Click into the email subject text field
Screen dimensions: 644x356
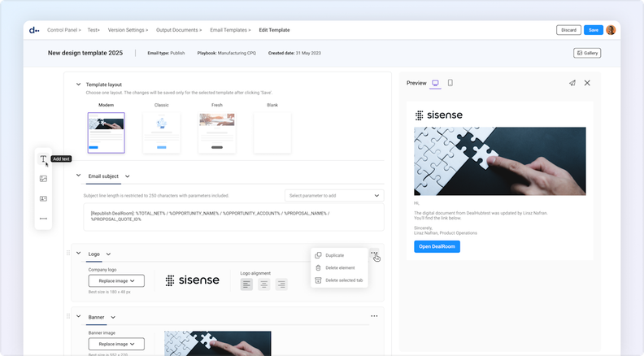(233, 217)
